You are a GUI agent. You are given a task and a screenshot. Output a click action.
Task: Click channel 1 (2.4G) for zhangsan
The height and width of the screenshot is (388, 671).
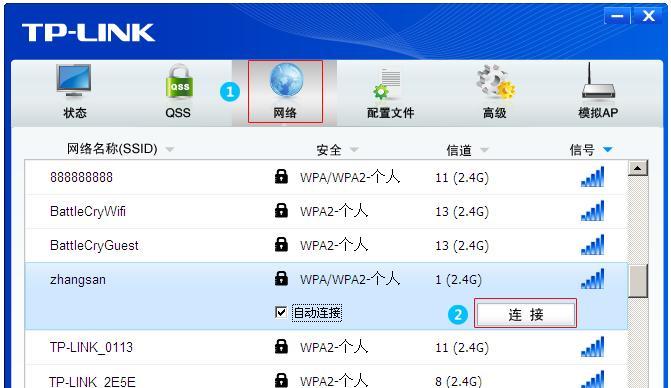458,280
